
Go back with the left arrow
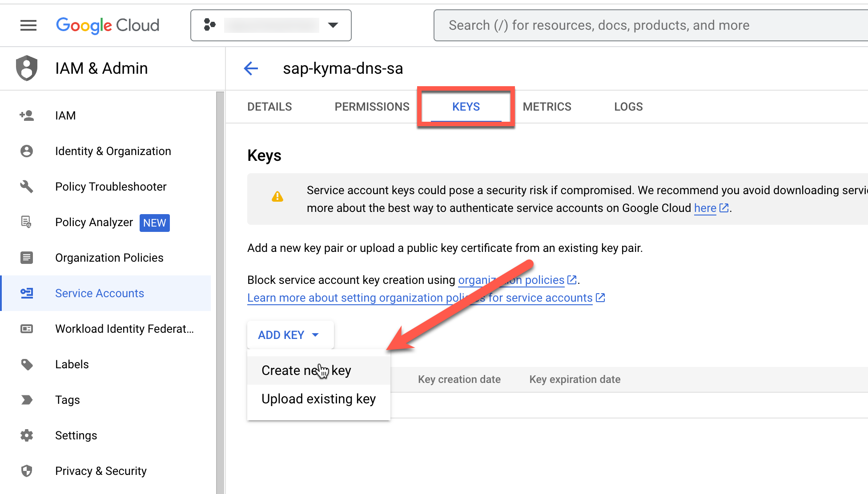click(x=251, y=68)
